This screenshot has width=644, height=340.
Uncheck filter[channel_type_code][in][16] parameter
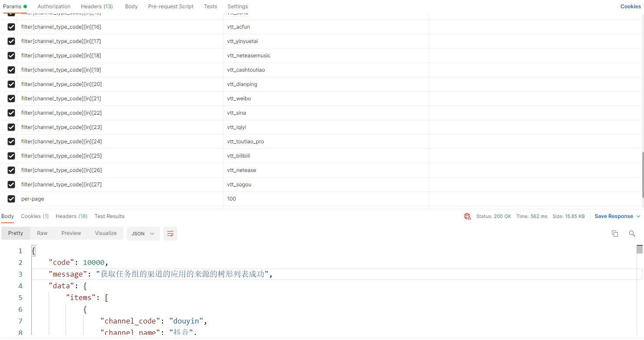click(11, 27)
